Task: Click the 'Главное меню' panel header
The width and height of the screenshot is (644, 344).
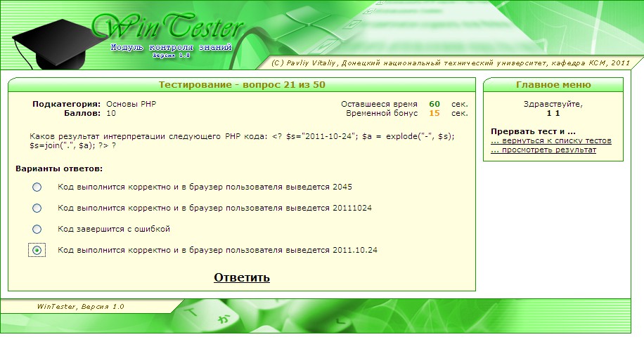Action: click(x=553, y=85)
